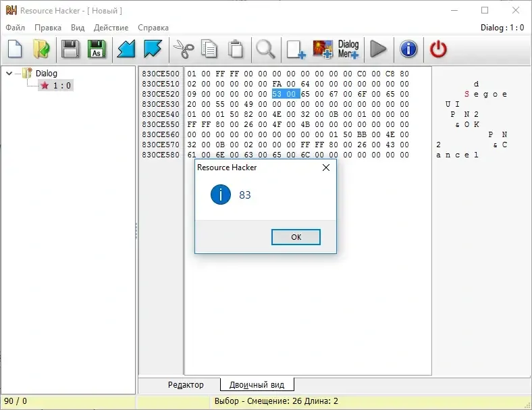Viewport: 532px width, 410px height.
Task: Click the Save floppy disk icon
Action: 70,49
